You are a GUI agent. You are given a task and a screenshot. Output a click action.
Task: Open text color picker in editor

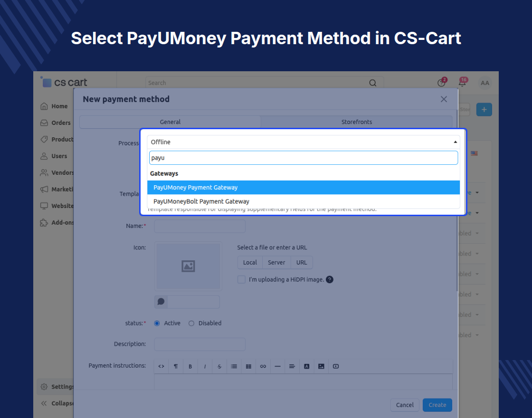pyautogui.click(x=307, y=366)
